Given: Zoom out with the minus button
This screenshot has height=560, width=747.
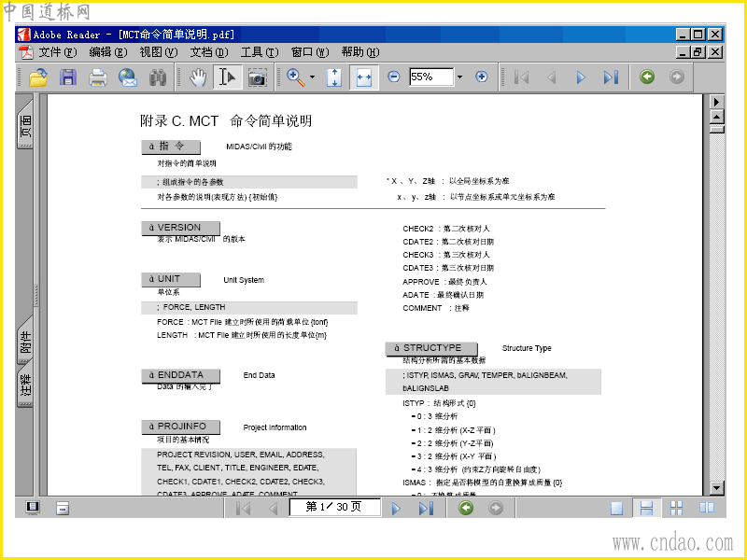Looking at the screenshot, I should (x=393, y=77).
